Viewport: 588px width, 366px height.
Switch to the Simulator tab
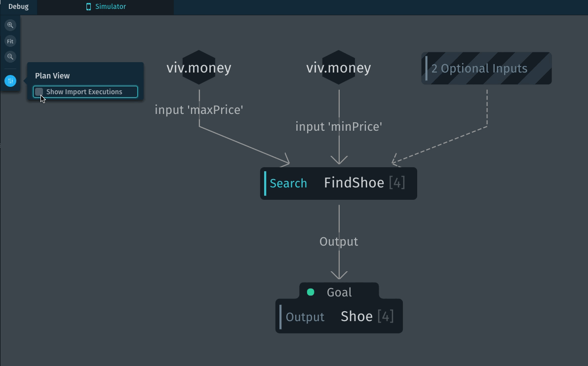tap(106, 7)
